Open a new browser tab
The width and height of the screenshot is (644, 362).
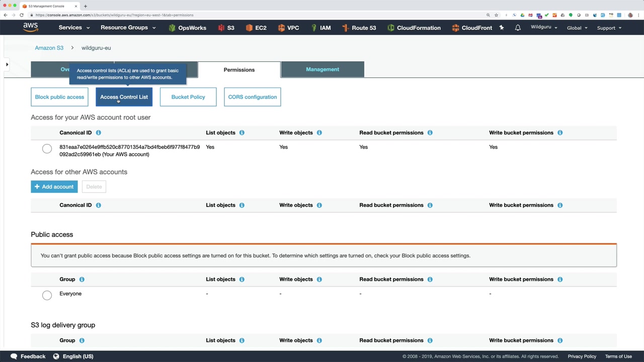pyautogui.click(x=86, y=6)
